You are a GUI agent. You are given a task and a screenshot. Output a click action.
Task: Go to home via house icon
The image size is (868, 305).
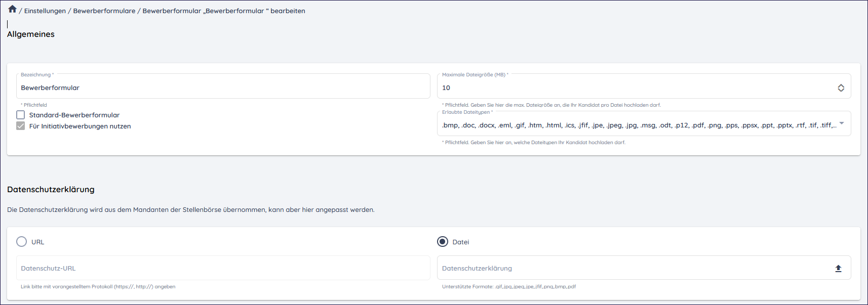pos(12,9)
